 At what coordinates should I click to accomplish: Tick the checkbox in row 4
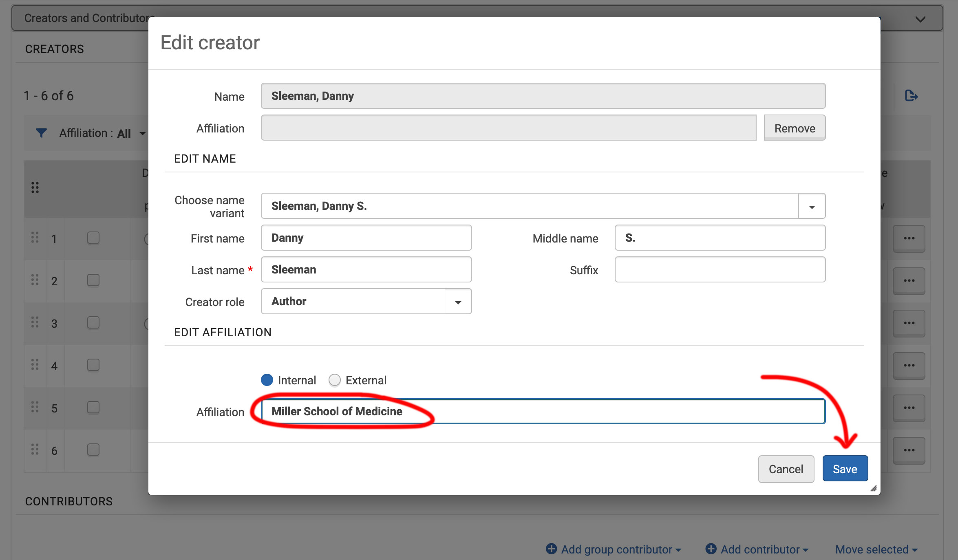93,365
